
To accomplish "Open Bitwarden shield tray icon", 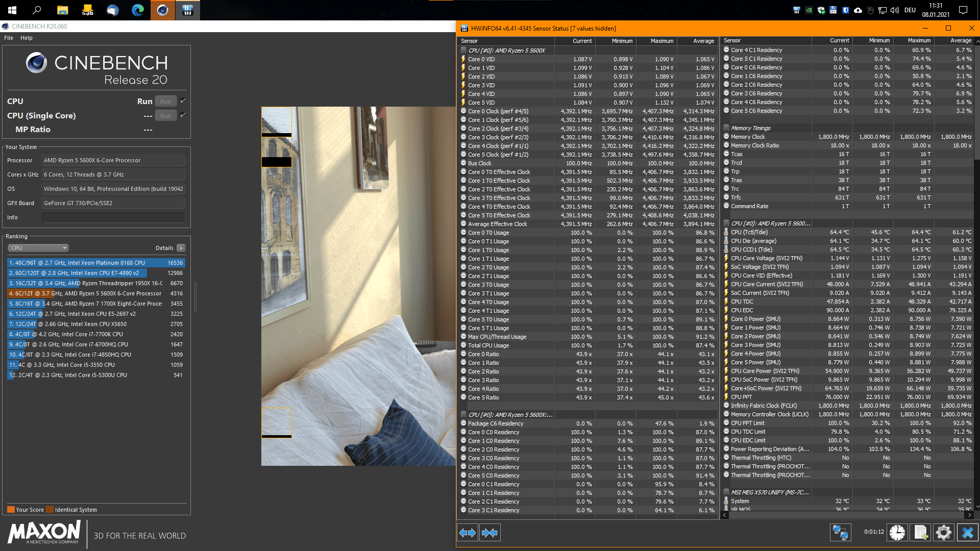I will click(x=846, y=10).
